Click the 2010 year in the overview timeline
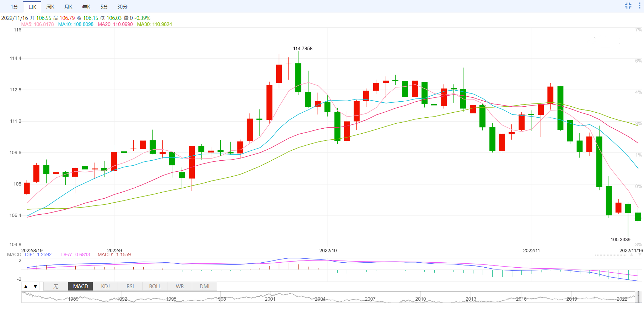644x311 pixels. 420,299
